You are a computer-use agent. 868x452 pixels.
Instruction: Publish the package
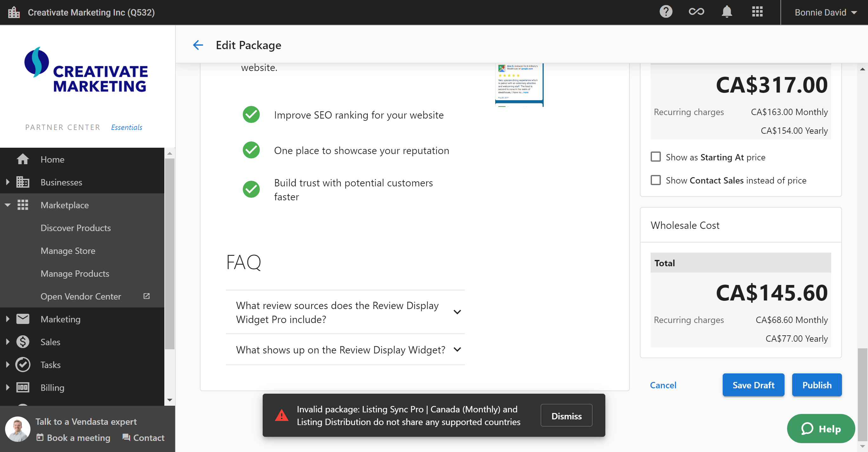[817, 385]
